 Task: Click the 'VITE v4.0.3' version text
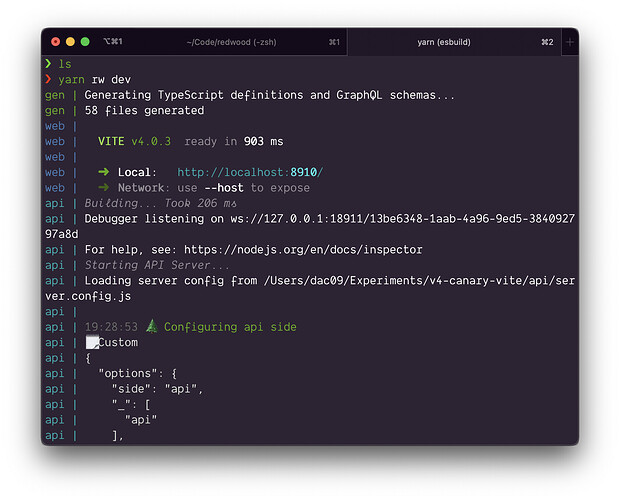click(x=134, y=142)
